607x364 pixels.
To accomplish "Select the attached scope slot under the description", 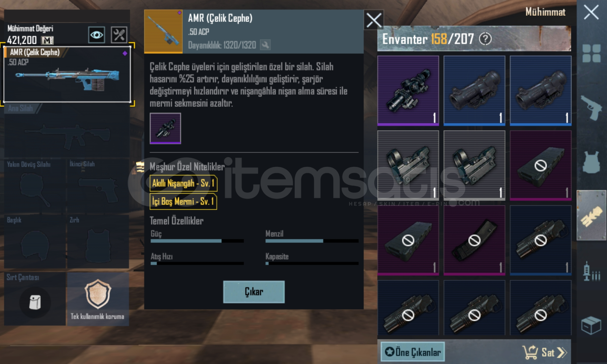I will click(x=165, y=128).
